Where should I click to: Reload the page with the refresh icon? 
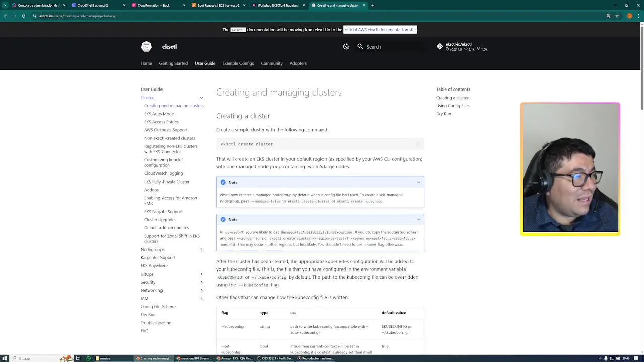(x=23, y=16)
